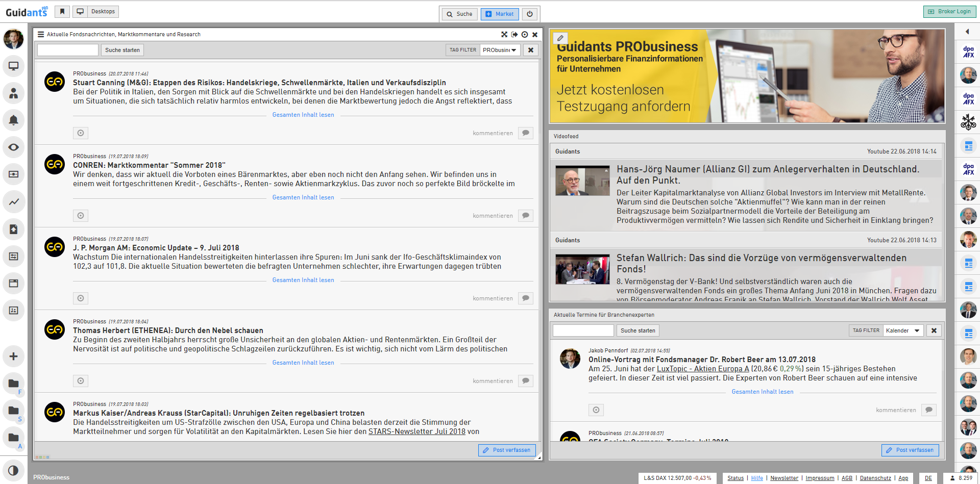Open the first dpa AFX feed in right sidebar
Image resolution: width=980 pixels, height=484 pixels.
pos(968,52)
